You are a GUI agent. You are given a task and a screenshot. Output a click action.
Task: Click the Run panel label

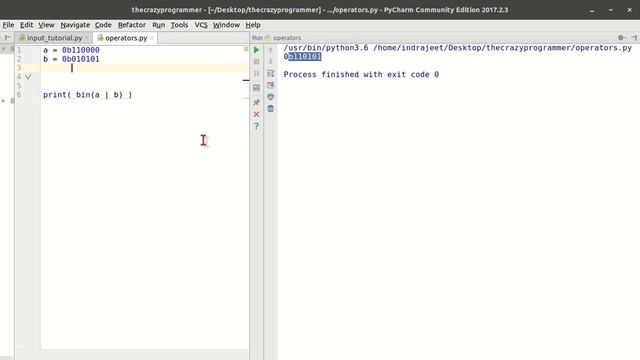(257, 38)
